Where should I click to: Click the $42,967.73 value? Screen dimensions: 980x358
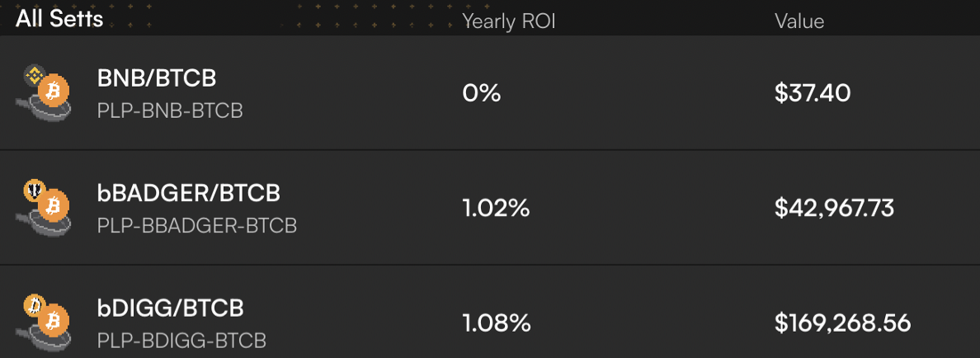click(834, 208)
